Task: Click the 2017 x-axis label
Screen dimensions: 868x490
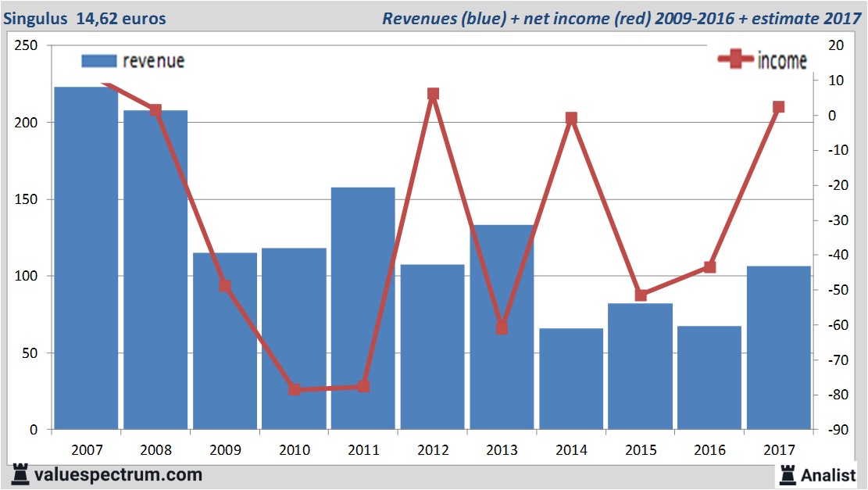Action: (x=779, y=450)
